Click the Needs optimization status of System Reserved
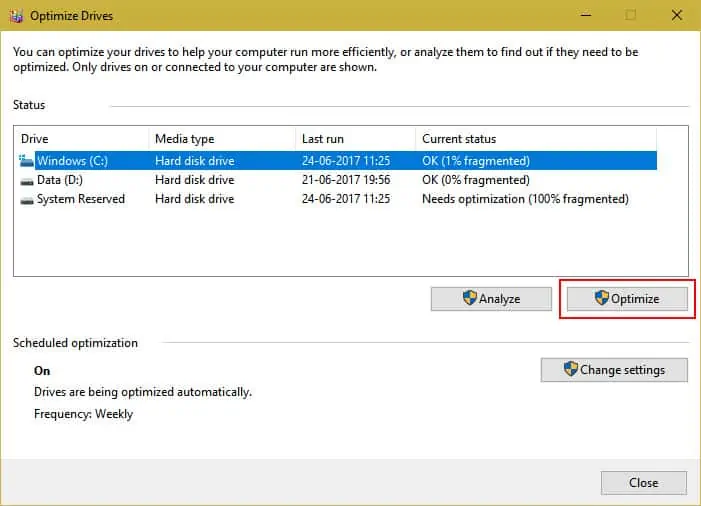Viewport: 701px width, 506px height. 525,199
